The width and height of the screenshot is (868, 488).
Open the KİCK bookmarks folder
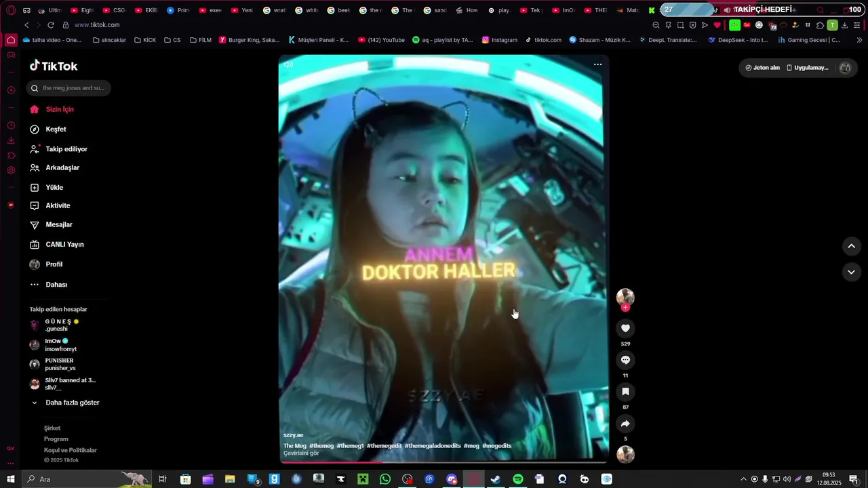click(145, 40)
